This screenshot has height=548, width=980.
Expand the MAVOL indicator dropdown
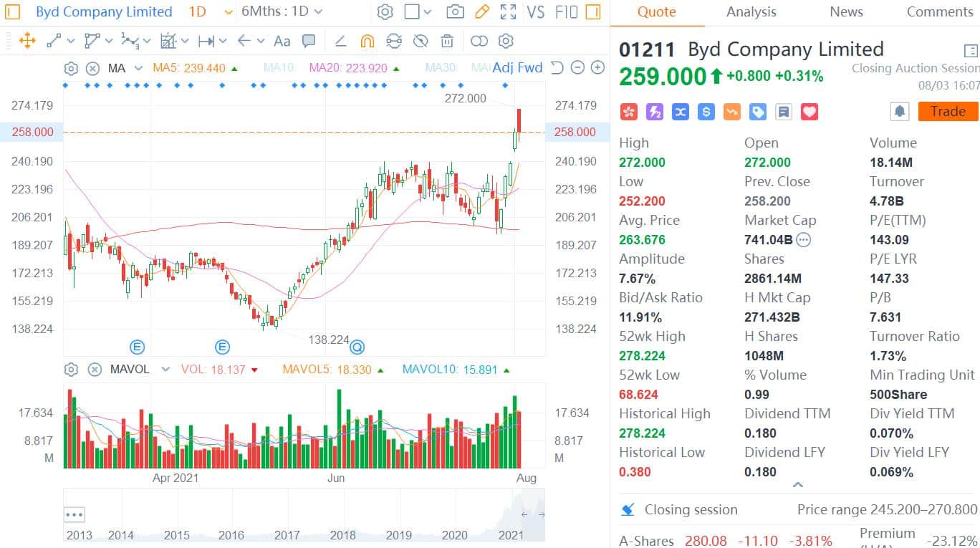pos(165,369)
